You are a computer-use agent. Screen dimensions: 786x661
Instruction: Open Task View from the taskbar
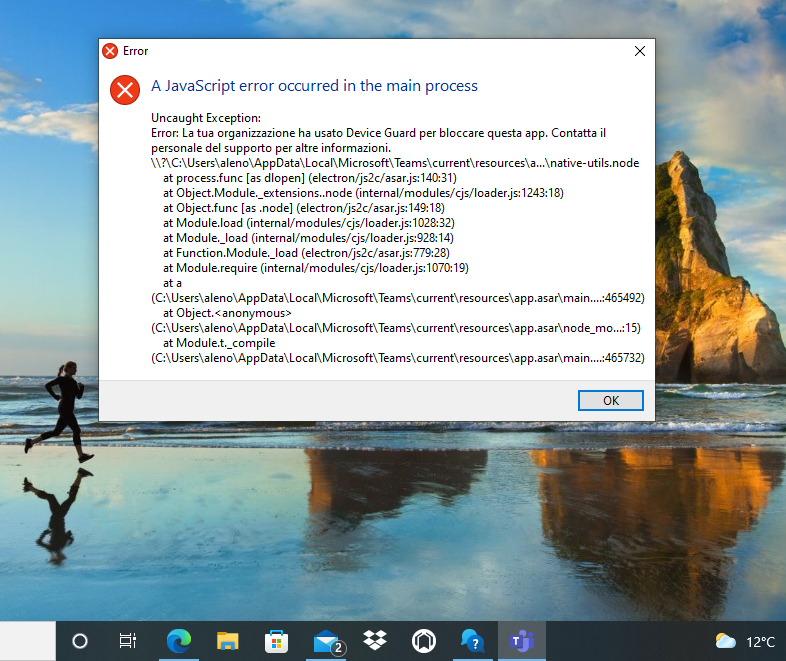(x=127, y=641)
